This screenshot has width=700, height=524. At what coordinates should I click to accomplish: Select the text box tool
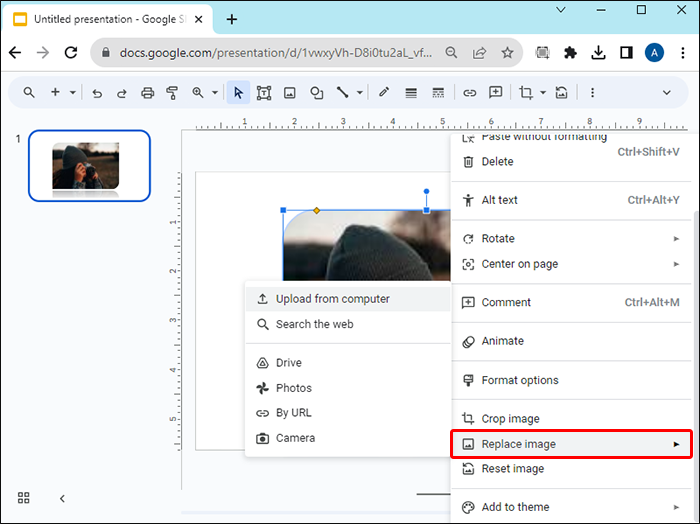pyautogui.click(x=264, y=92)
